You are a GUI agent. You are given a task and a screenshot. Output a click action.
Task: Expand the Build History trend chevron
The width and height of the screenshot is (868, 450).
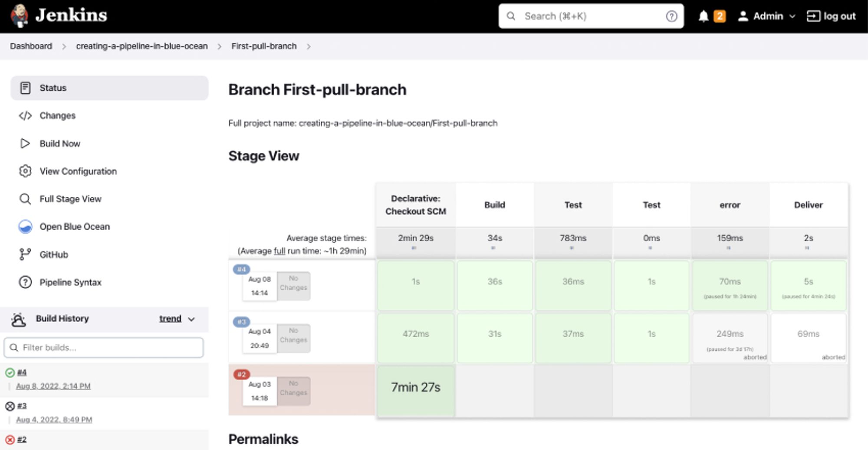pyautogui.click(x=191, y=319)
